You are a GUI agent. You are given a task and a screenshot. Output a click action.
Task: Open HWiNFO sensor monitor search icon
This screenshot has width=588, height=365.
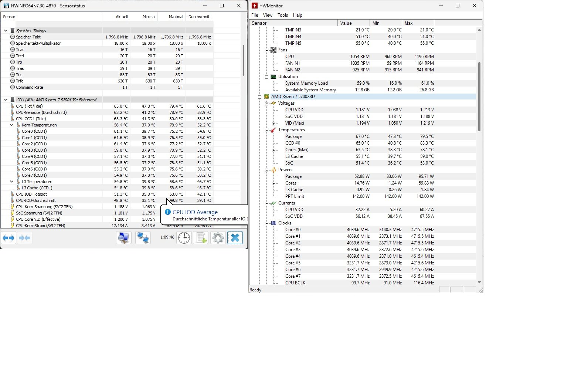[123, 238]
